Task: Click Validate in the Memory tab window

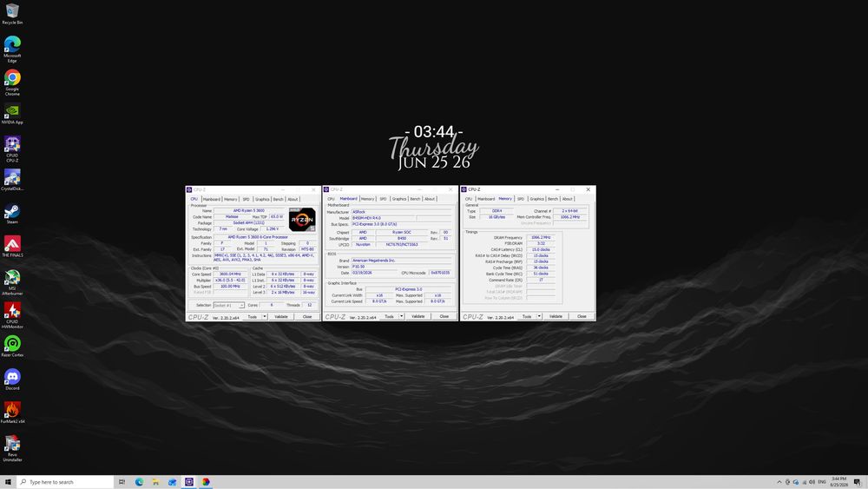Action: pos(556,316)
